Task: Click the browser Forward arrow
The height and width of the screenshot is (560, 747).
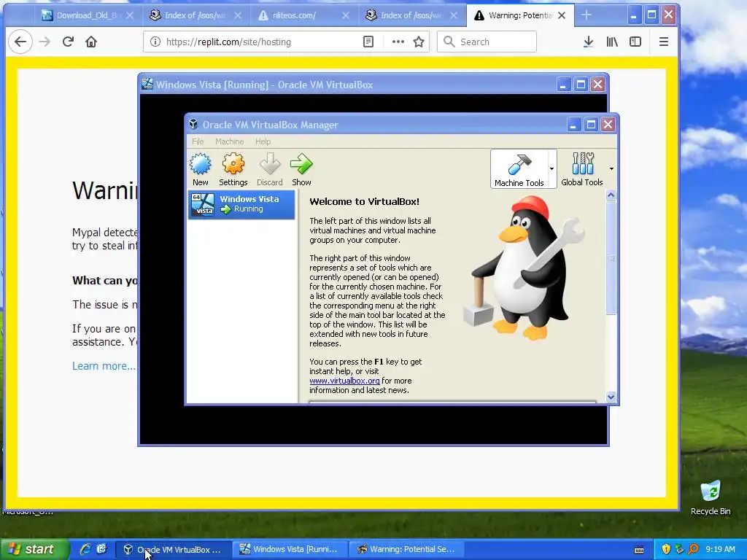Action: [x=44, y=42]
